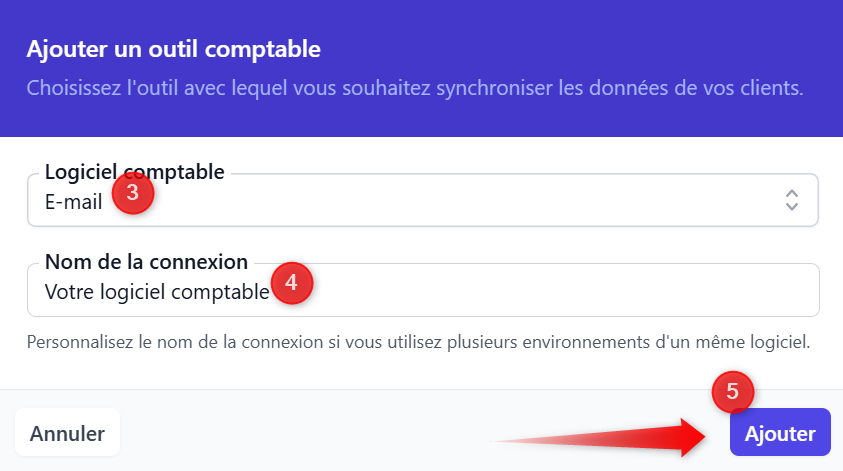Image resolution: width=843 pixels, height=471 pixels.
Task: Click the Nom de la connexion label
Action: (x=146, y=263)
